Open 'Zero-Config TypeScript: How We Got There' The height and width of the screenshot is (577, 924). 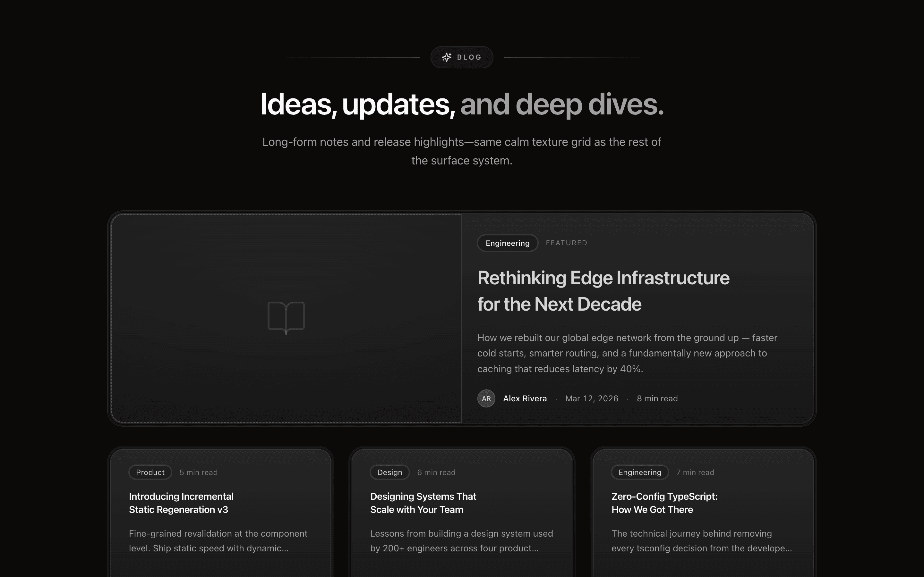[x=664, y=503]
